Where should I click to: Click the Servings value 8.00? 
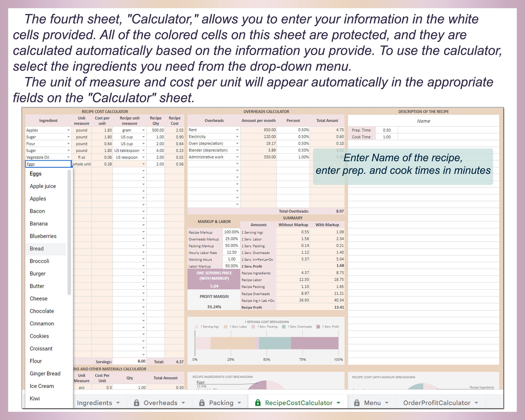[129, 361]
